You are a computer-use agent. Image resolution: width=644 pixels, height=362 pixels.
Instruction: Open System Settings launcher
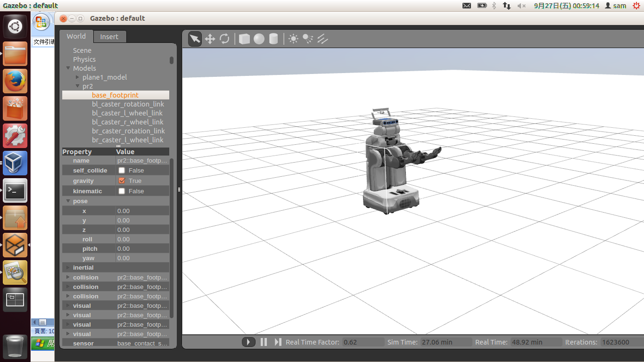[15, 136]
